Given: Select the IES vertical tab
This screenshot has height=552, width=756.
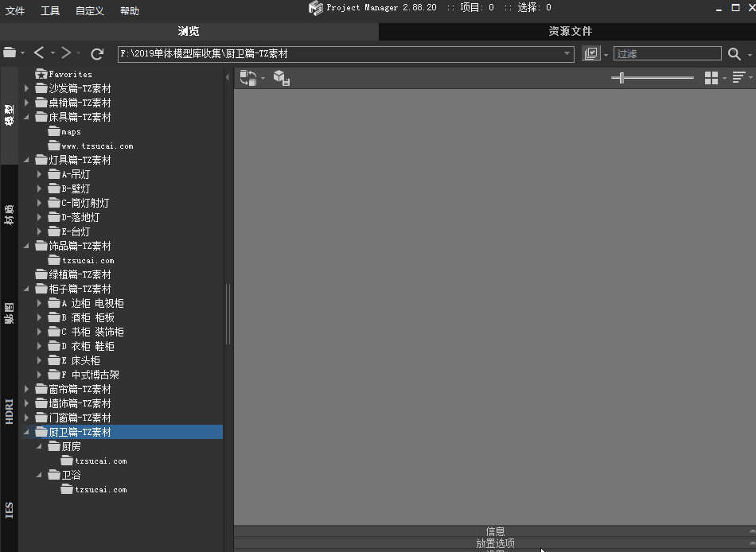Looking at the screenshot, I should point(10,510).
